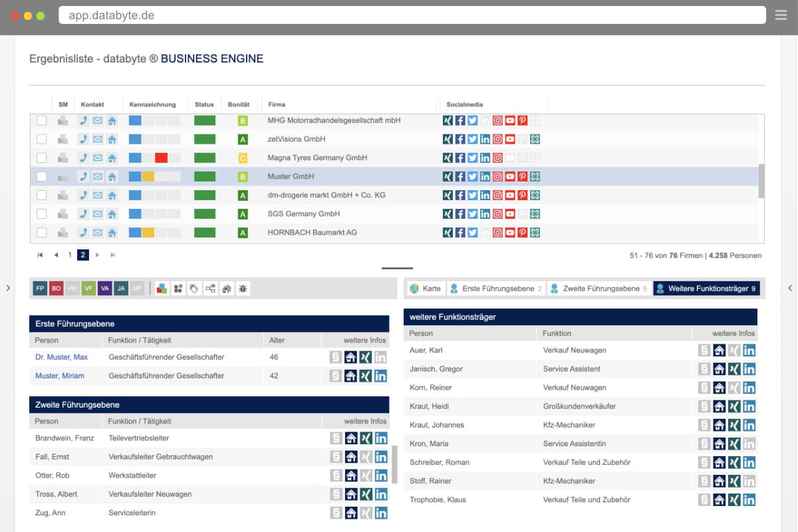Image resolution: width=798 pixels, height=532 pixels.
Task: Select the checkbox for MHG Motorradhandelsgesellschaft mbH
Action: pyautogui.click(x=42, y=120)
